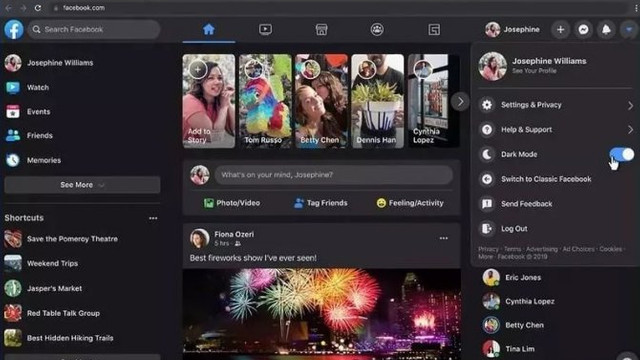
Task: Open Josephine profile chip in top bar
Action: point(513,29)
